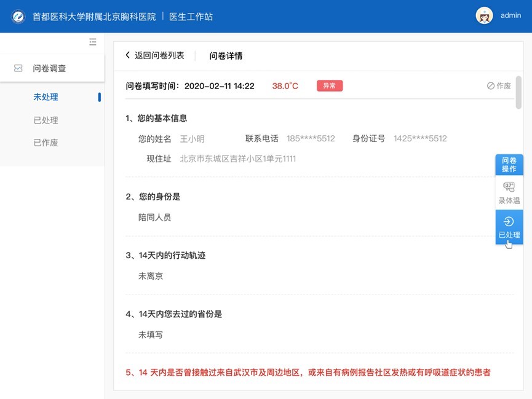Open the 已作废 sidebar list
Image resolution: width=532 pixels, height=399 pixels.
pyautogui.click(x=46, y=143)
